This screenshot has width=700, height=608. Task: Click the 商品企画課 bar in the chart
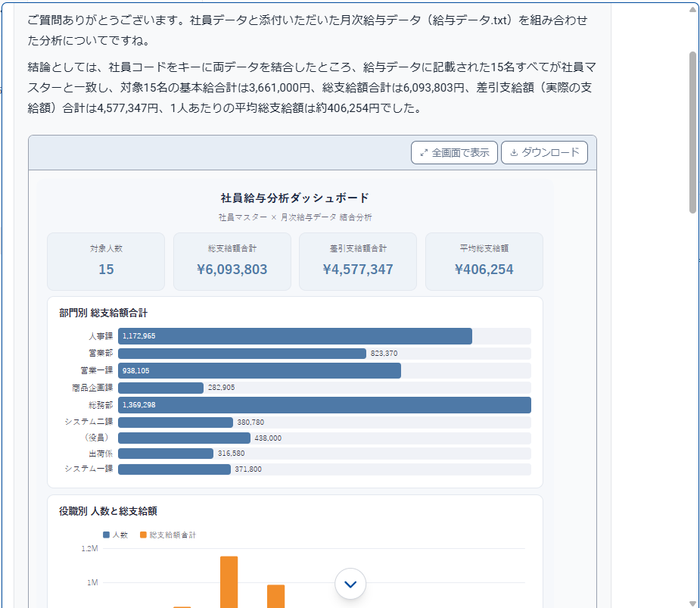click(160, 388)
